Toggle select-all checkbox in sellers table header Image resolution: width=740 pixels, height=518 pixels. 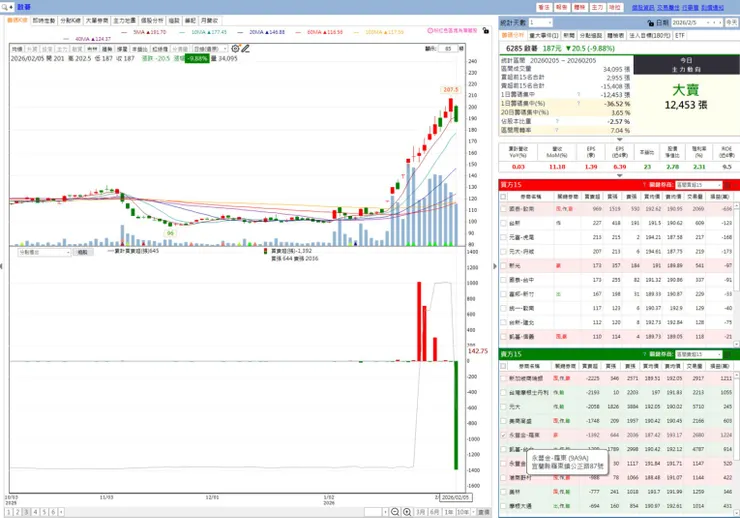[x=503, y=366]
